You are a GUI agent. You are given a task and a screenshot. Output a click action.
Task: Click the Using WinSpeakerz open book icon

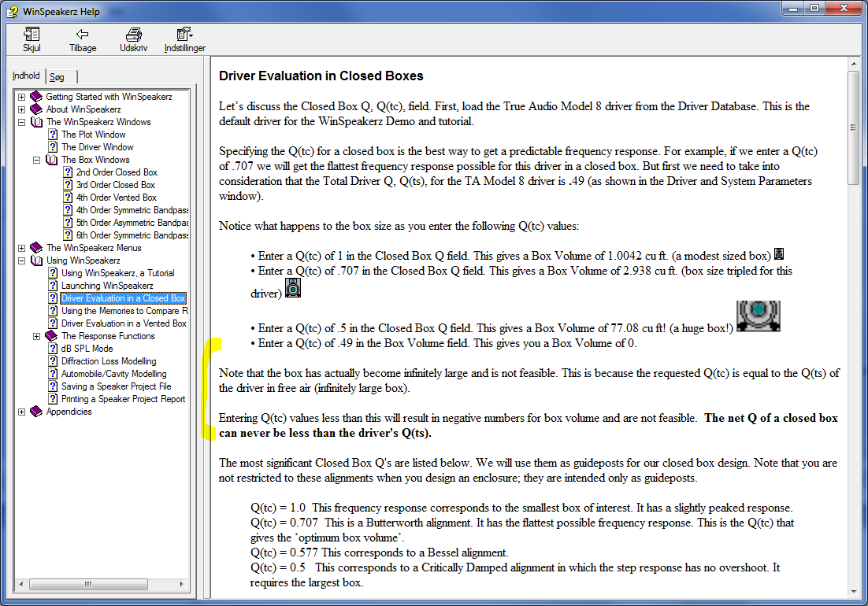36,260
